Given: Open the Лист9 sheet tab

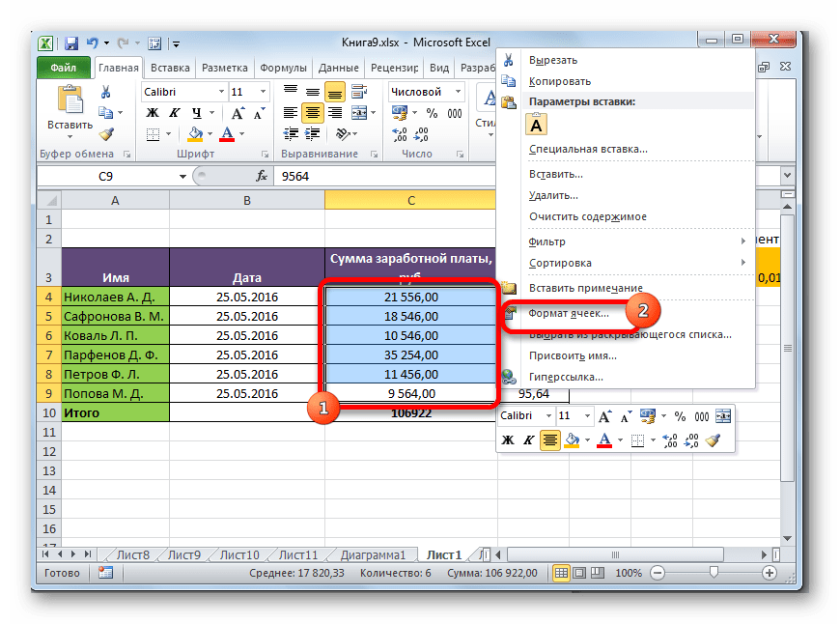Looking at the screenshot, I should click(x=182, y=554).
